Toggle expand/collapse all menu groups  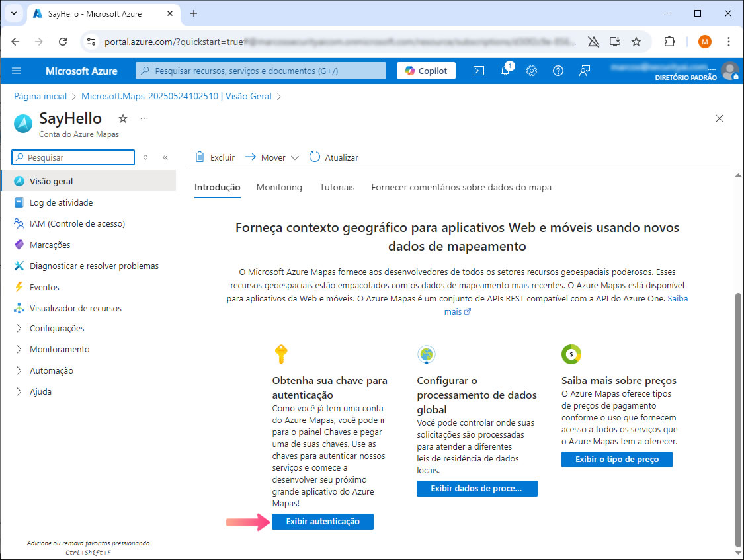click(145, 157)
